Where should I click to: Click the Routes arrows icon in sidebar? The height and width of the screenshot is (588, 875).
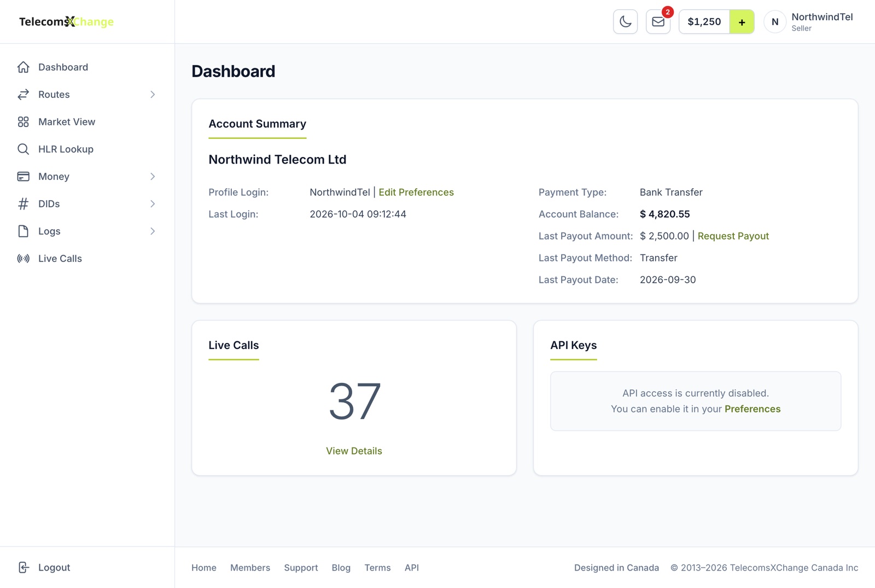tap(23, 95)
